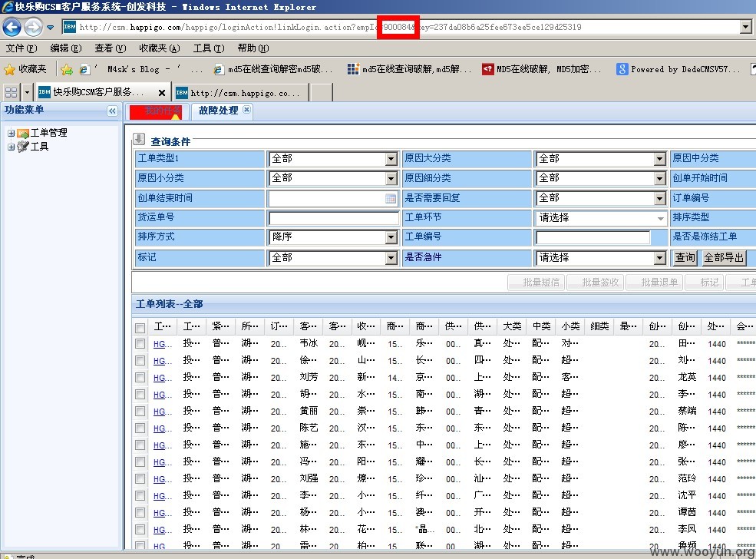Click the 批量退单 button
The image size is (756, 559).
pyautogui.click(x=655, y=283)
